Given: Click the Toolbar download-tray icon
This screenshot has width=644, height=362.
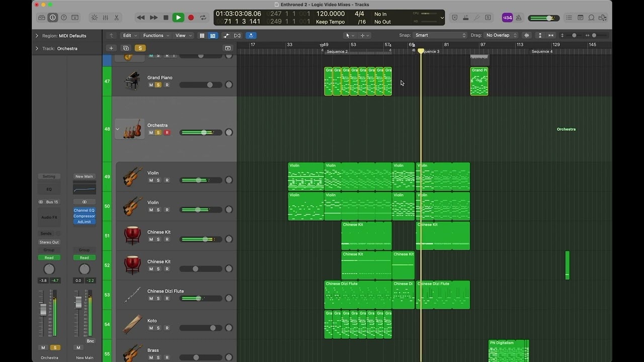Looking at the screenshot, I should tap(75, 18).
